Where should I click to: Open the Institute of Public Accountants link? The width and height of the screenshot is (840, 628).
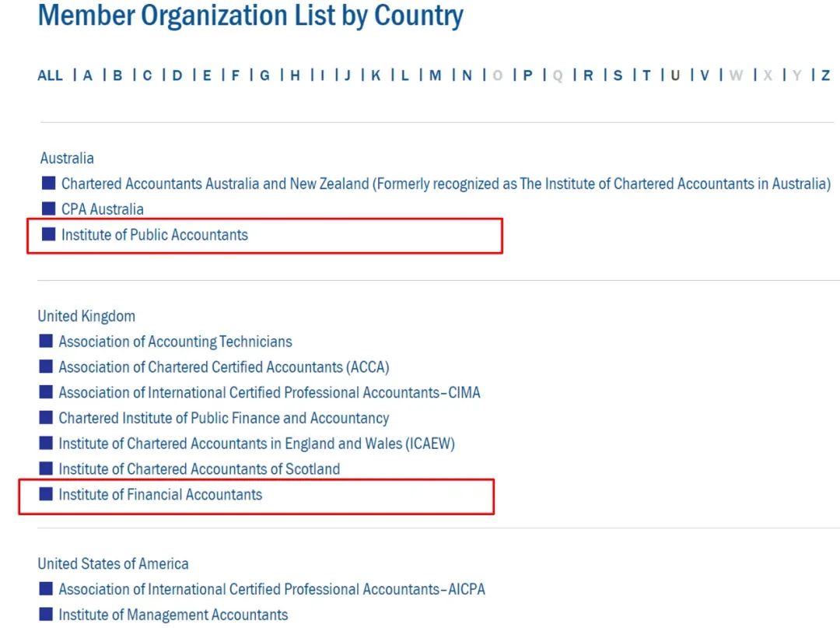coord(155,234)
